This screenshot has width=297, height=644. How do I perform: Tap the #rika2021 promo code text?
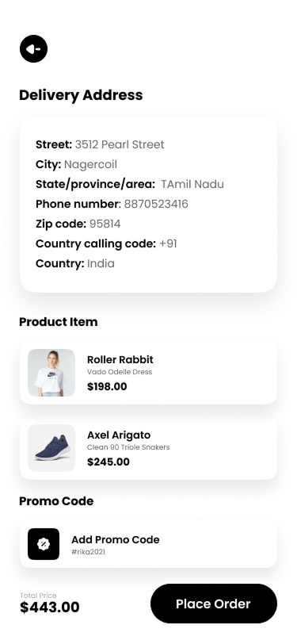(x=88, y=552)
